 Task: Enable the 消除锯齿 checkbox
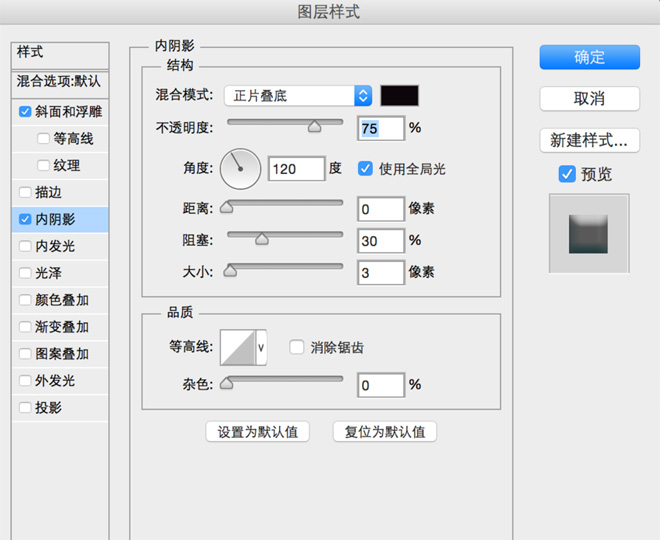(296, 348)
